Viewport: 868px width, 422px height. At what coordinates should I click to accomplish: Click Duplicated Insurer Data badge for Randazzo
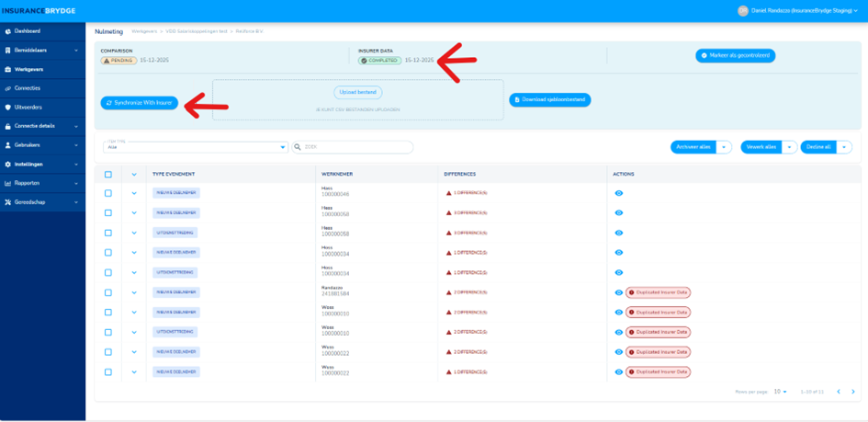[659, 292]
